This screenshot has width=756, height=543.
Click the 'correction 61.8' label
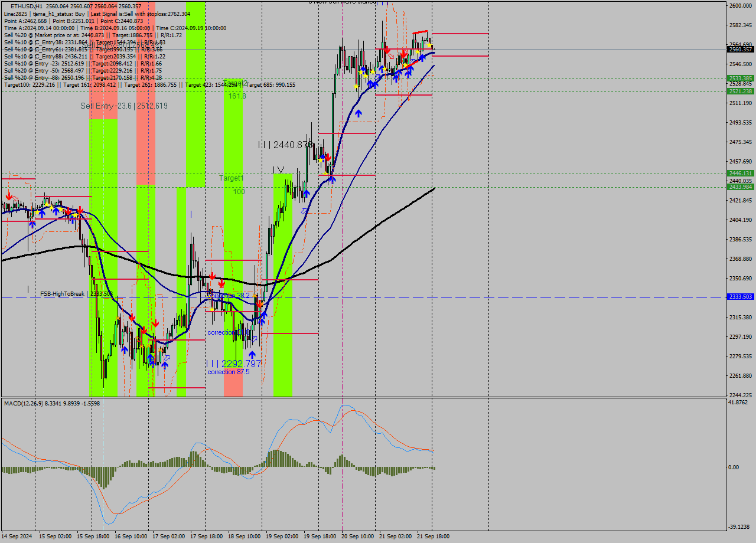[x=228, y=332]
